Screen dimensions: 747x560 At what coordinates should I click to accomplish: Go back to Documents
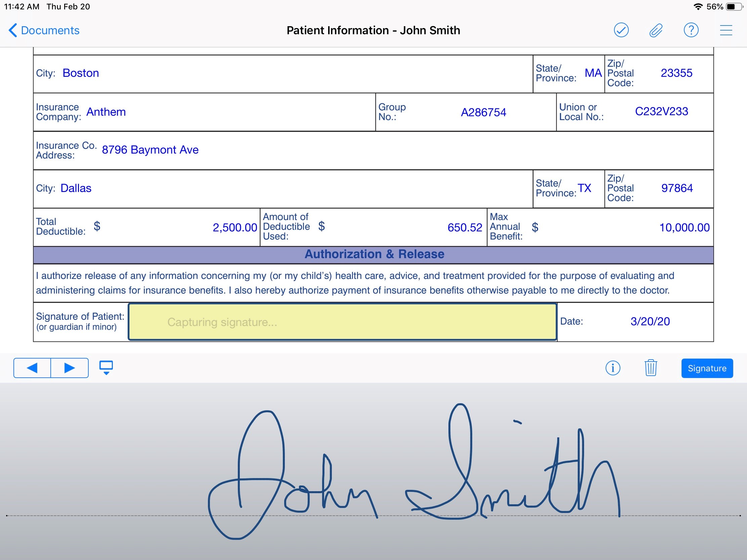pyautogui.click(x=44, y=30)
